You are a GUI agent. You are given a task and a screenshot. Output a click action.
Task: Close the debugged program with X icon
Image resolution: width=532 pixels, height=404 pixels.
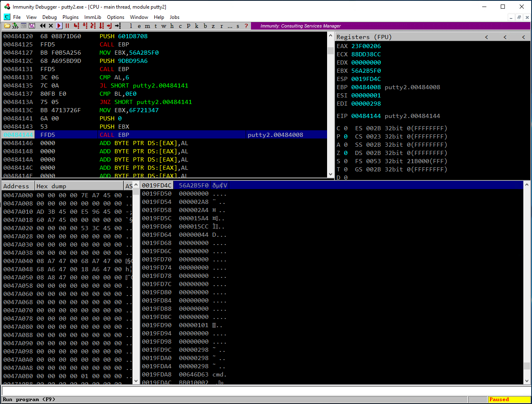pyautogui.click(x=51, y=26)
